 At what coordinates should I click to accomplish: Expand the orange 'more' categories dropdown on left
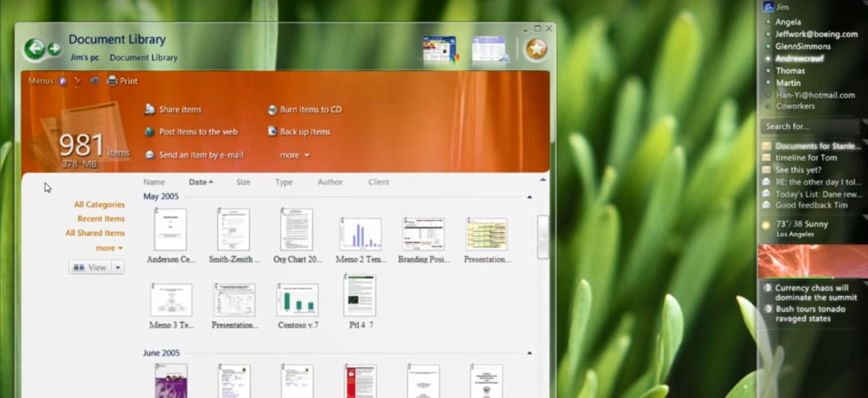click(x=109, y=248)
